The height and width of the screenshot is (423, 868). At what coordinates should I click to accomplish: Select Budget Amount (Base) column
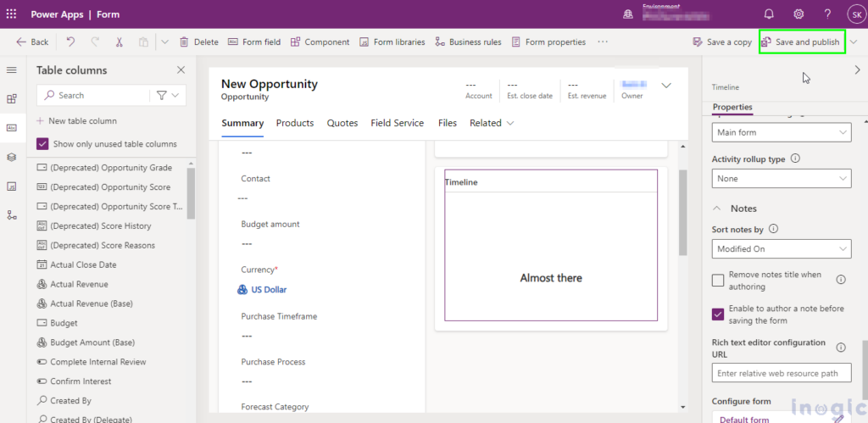point(86,342)
